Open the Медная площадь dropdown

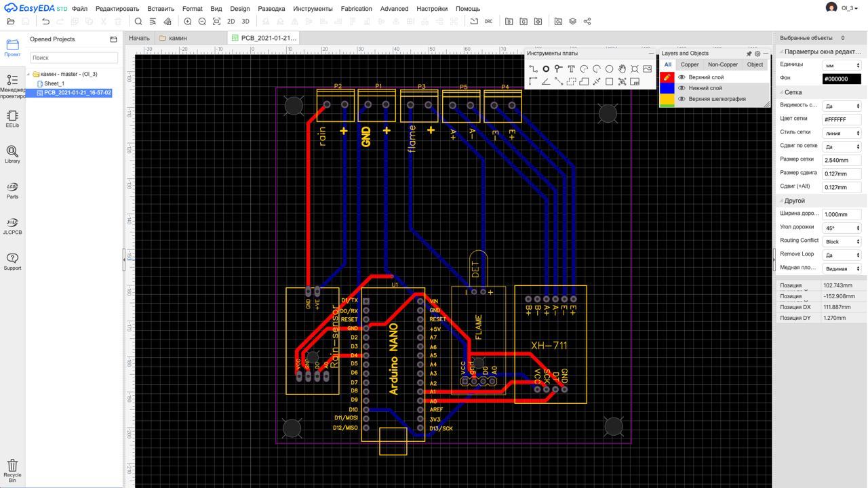click(x=842, y=268)
